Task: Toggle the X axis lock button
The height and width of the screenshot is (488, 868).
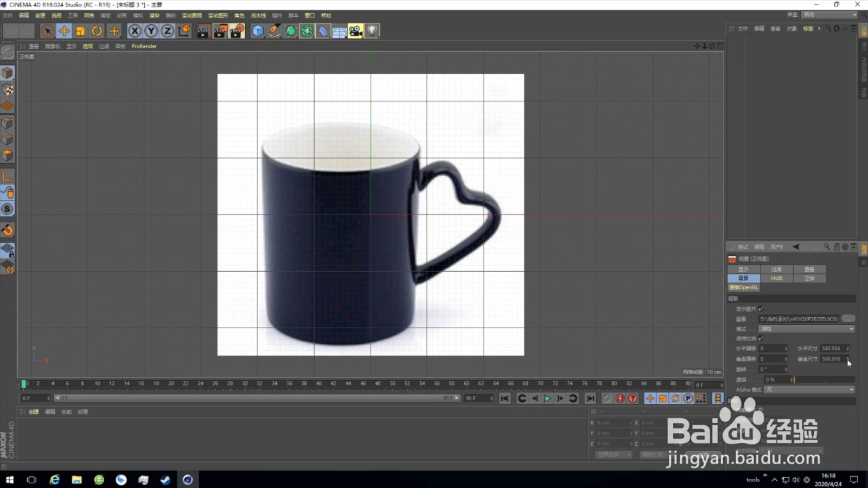Action: 135,31
